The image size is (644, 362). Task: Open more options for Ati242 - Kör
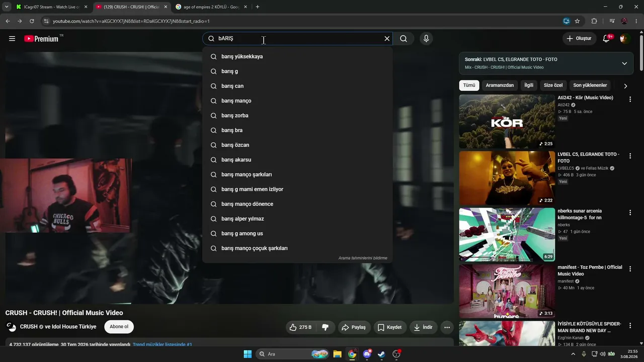click(630, 100)
